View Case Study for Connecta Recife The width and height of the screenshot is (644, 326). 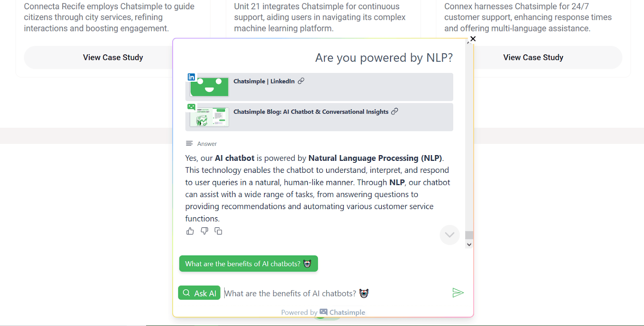tap(113, 58)
